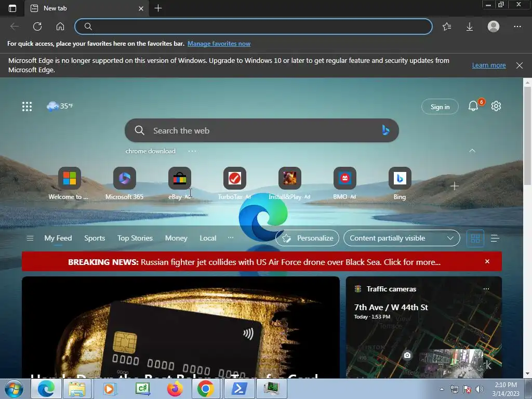The image size is (532, 399).
Task: Open the Content partially visible dropdown
Action: click(402, 238)
